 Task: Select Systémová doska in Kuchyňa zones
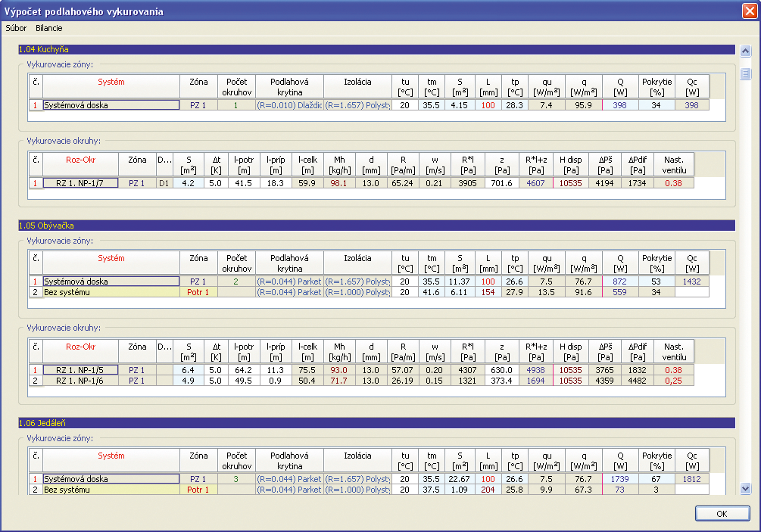(111, 105)
